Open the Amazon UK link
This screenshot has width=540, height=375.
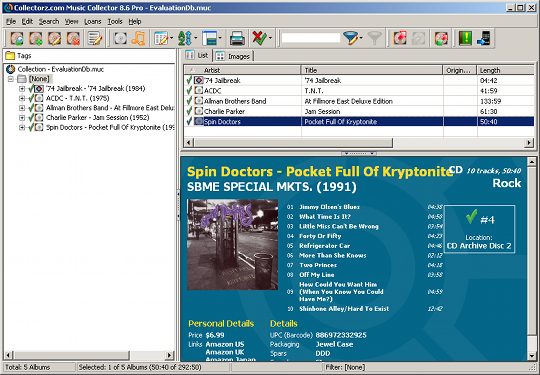point(225,352)
